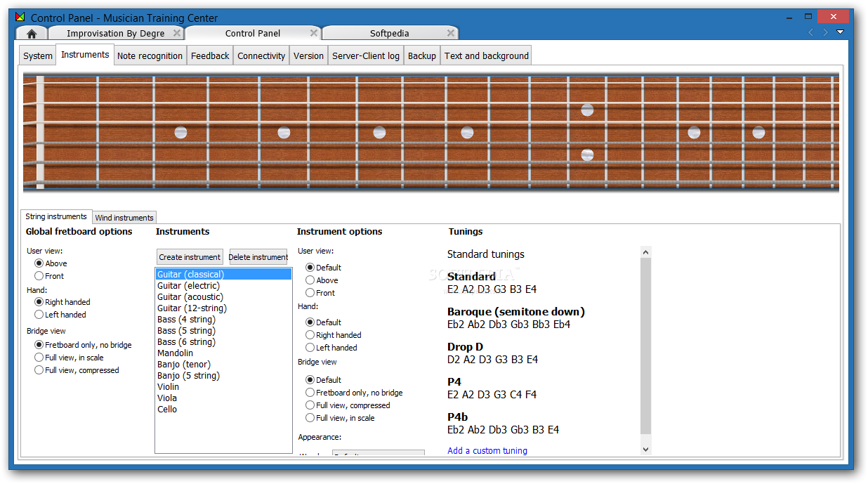Click the tunings scrollbar up arrow

[x=646, y=251]
